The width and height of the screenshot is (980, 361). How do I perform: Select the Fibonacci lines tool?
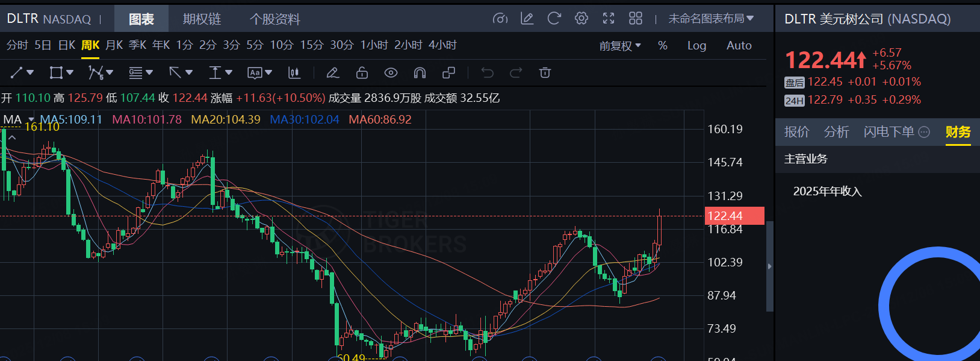point(135,73)
